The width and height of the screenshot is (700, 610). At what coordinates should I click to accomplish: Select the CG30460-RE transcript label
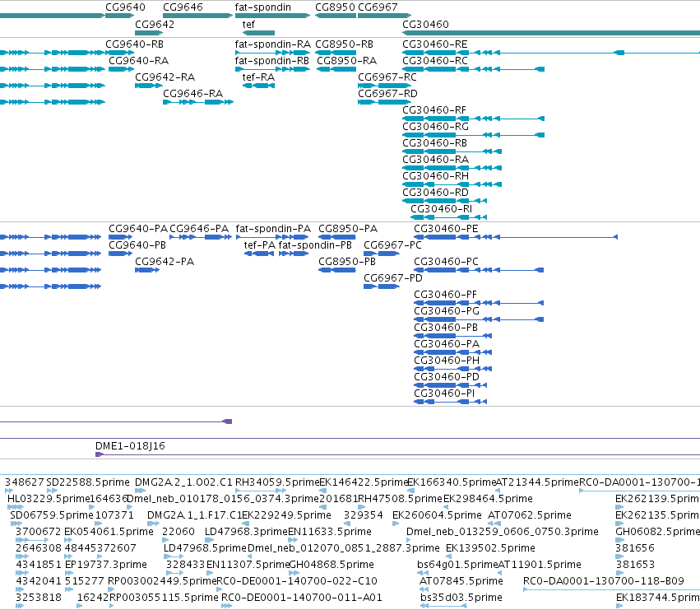point(435,44)
